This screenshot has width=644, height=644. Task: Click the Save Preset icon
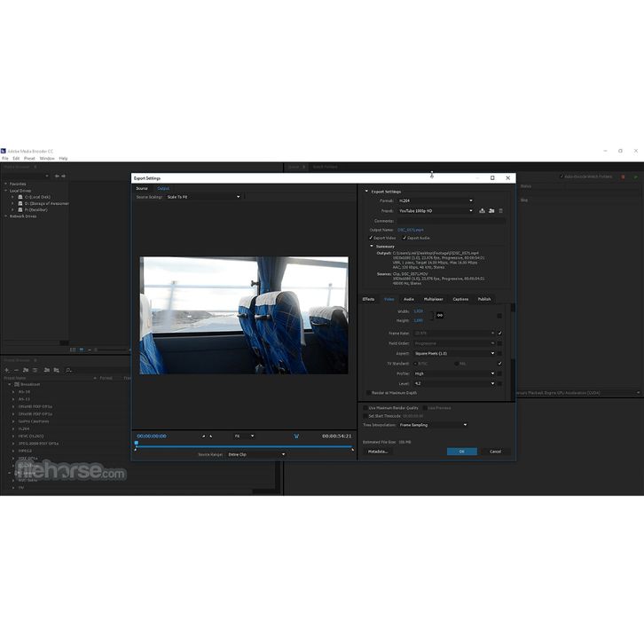click(x=482, y=211)
